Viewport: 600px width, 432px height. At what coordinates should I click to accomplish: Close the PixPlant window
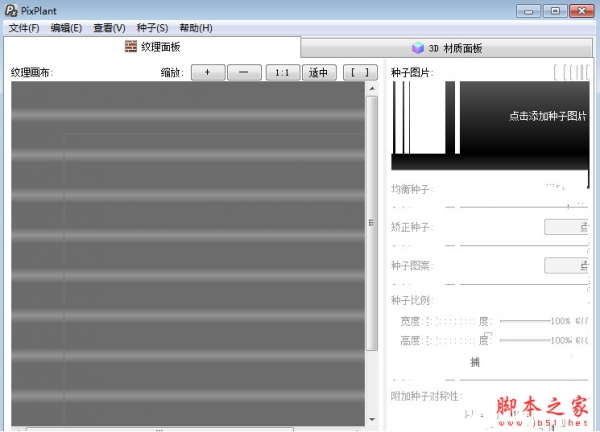click(582, 11)
